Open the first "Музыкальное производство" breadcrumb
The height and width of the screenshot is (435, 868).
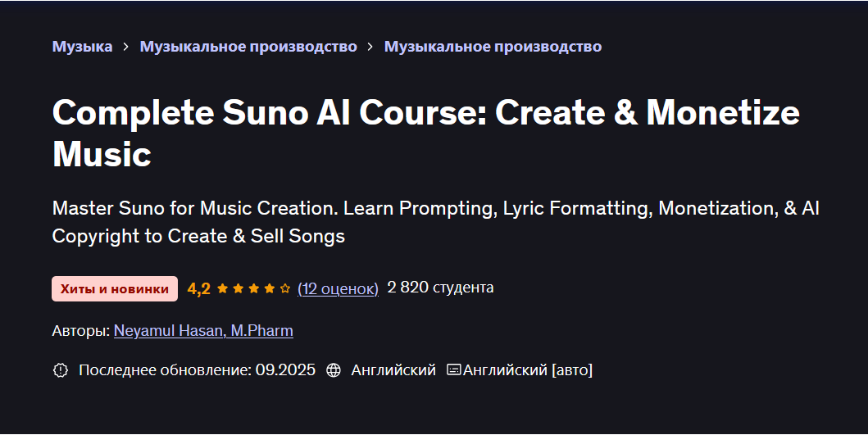tap(248, 47)
